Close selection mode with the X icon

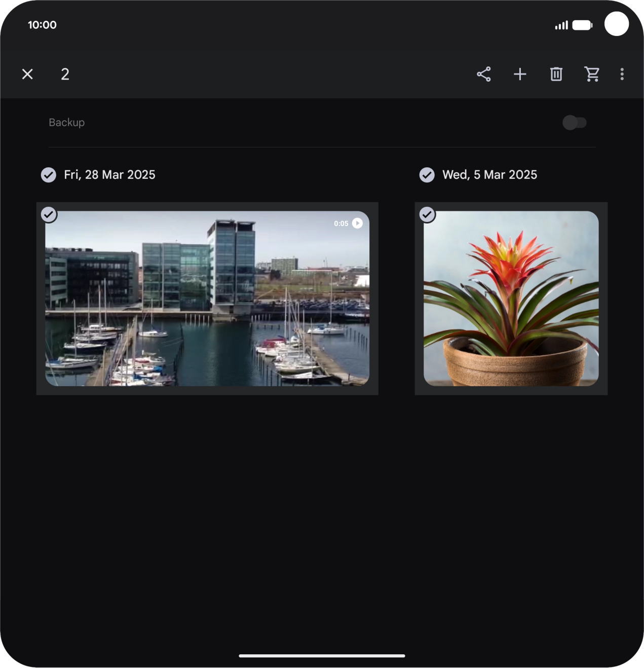[27, 74]
